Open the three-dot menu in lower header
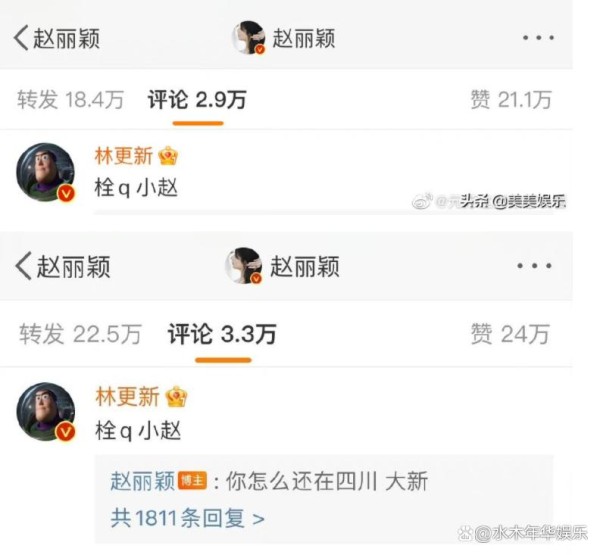The width and height of the screenshot is (600, 555). click(x=534, y=266)
